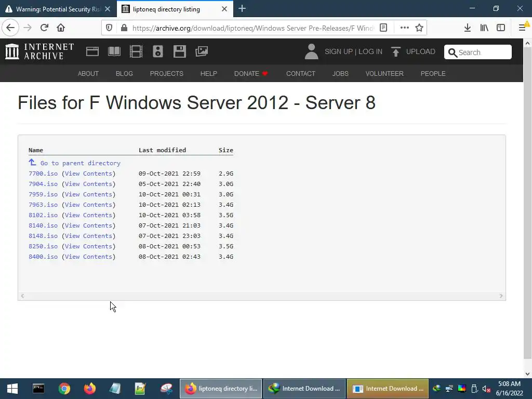Click the page vertical scrollbar down arrow
The height and width of the screenshot is (399, 532).
(x=528, y=374)
